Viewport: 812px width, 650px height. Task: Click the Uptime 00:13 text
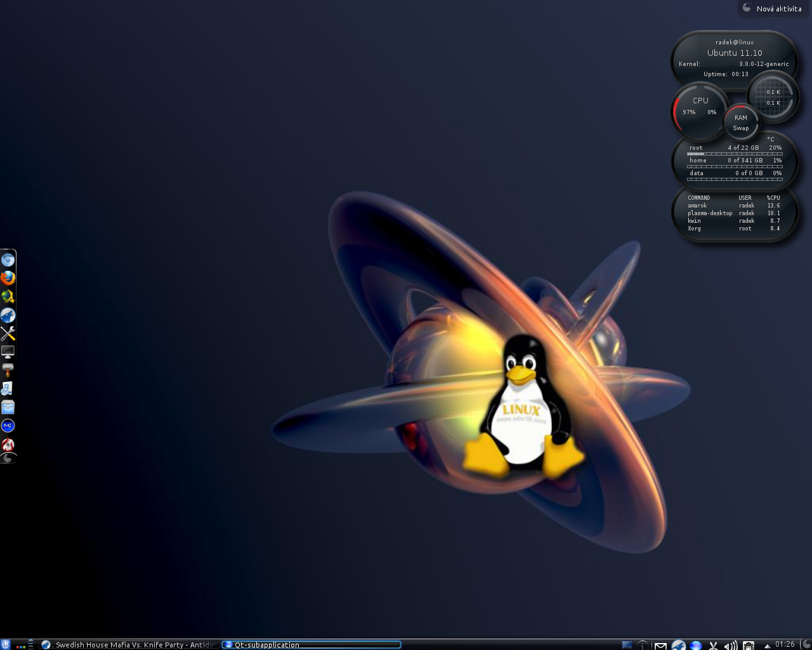726,74
